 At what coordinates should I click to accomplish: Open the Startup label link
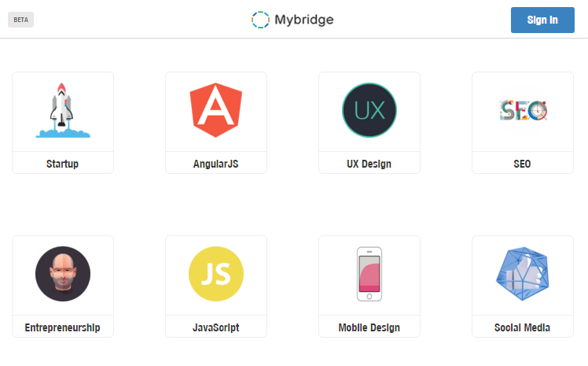click(62, 164)
